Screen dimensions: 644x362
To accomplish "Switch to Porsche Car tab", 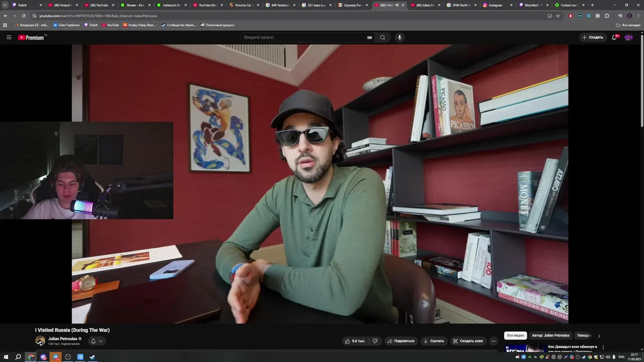I will click(244, 5).
